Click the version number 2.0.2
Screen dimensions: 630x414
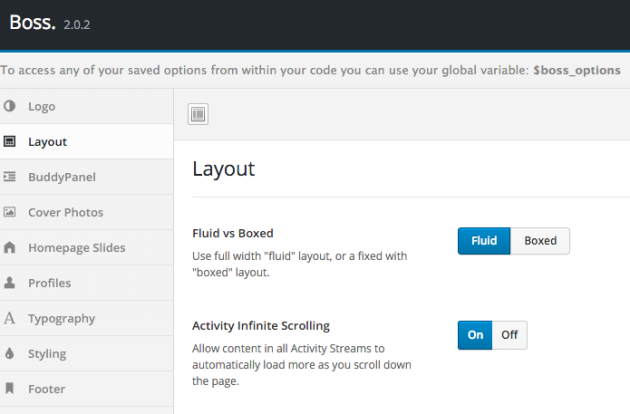point(77,25)
